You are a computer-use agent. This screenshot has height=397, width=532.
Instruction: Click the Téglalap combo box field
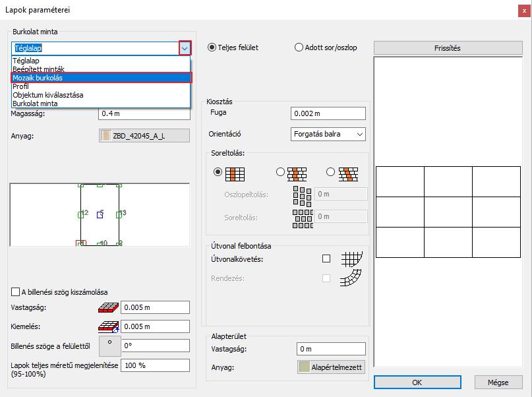pos(95,48)
